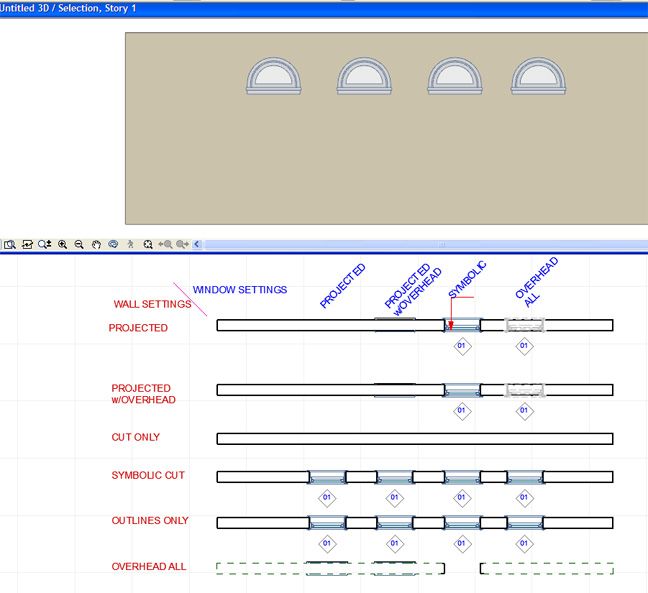Open the navigator preview magnifier icon
Screen dimensions: 648x593
10,244
